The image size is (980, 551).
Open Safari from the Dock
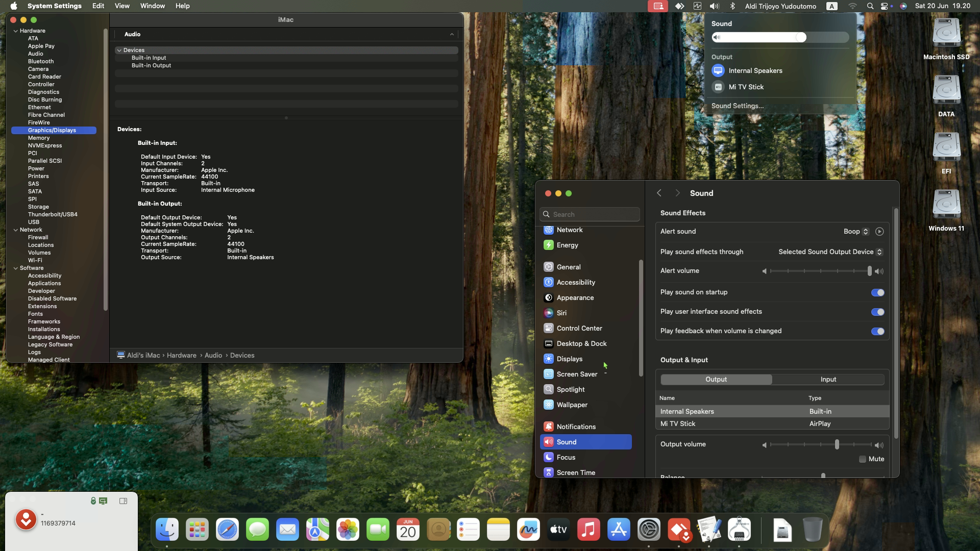pos(227,530)
